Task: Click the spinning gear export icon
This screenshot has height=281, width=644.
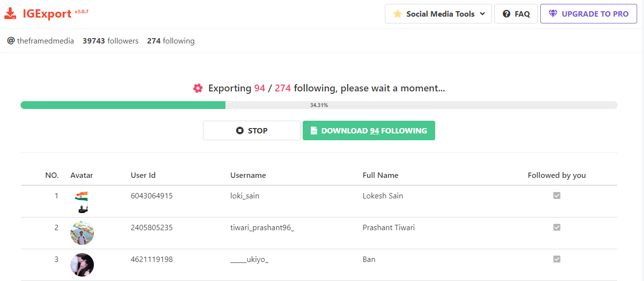Action: (x=198, y=88)
